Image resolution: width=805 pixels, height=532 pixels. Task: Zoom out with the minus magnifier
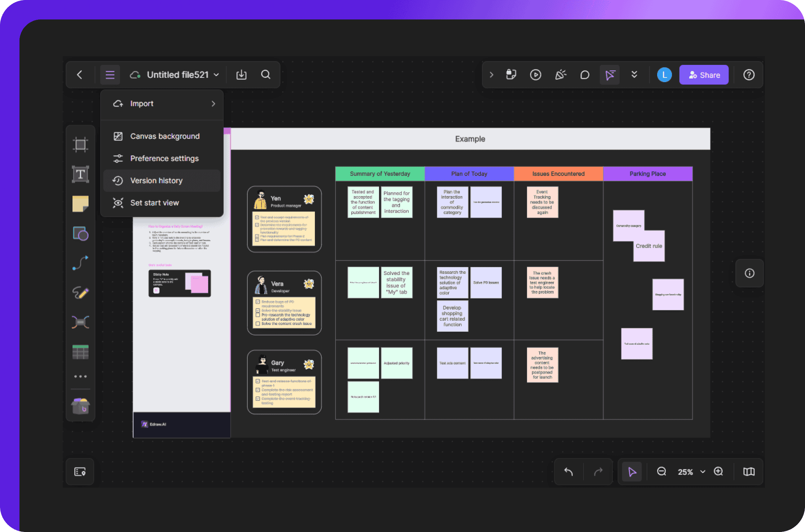point(661,471)
